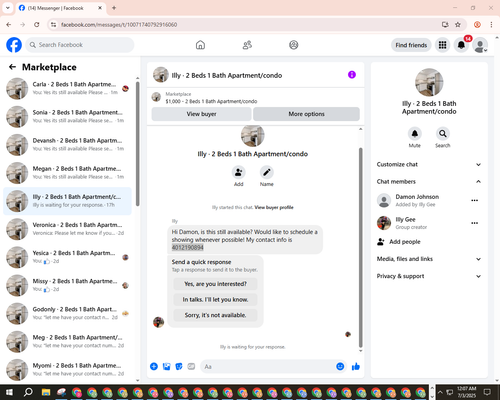Open Sonia's 2 Beds 1 Bath chat
500x400 pixels.
click(67, 116)
